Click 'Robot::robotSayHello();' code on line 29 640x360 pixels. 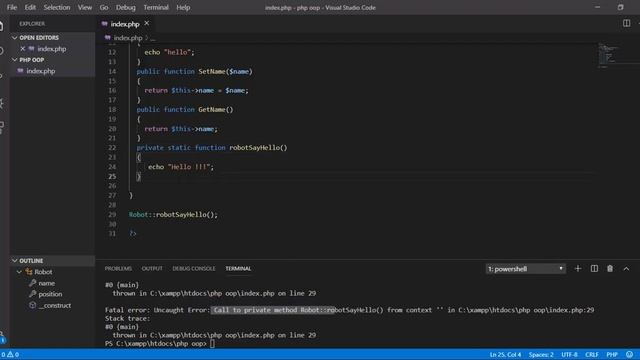click(173, 214)
